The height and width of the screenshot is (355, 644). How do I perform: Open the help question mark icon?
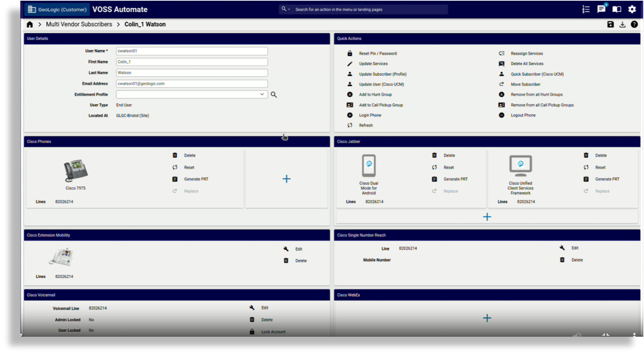pos(634,25)
